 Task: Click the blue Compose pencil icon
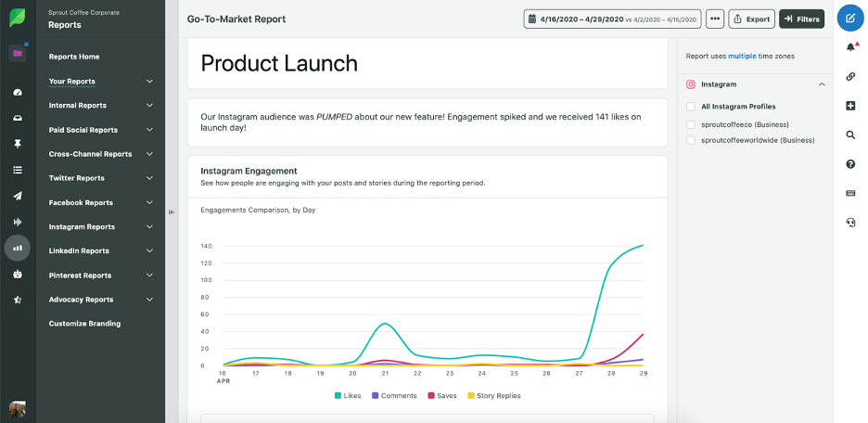pos(850,18)
